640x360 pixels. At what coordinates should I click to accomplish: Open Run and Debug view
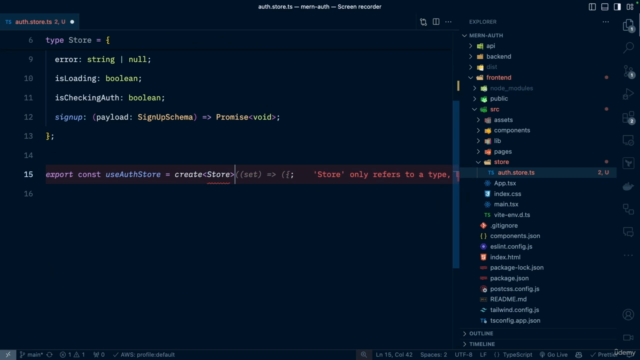[628, 94]
